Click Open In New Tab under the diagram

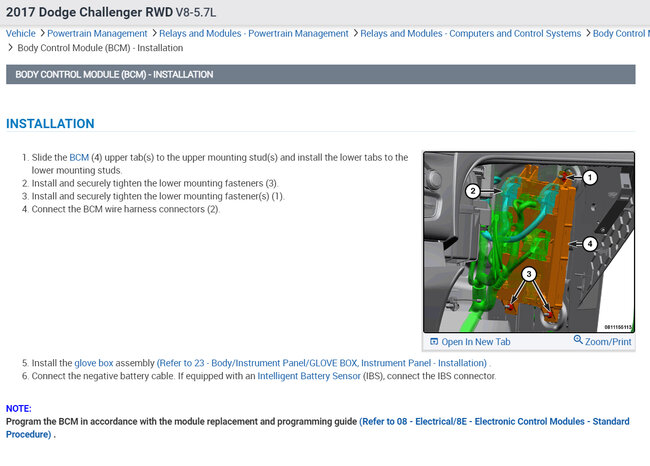click(x=475, y=342)
